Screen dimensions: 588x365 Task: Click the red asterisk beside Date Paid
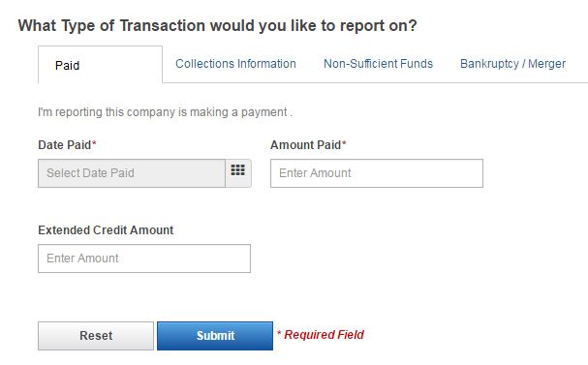pos(94,143)
